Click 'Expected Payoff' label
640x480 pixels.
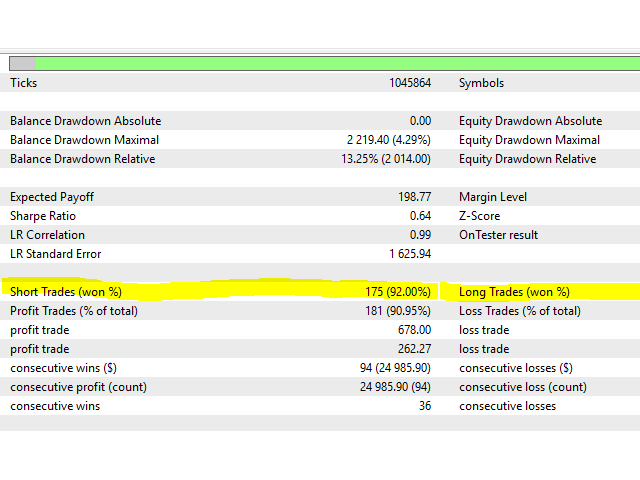[x=52, y=197]
